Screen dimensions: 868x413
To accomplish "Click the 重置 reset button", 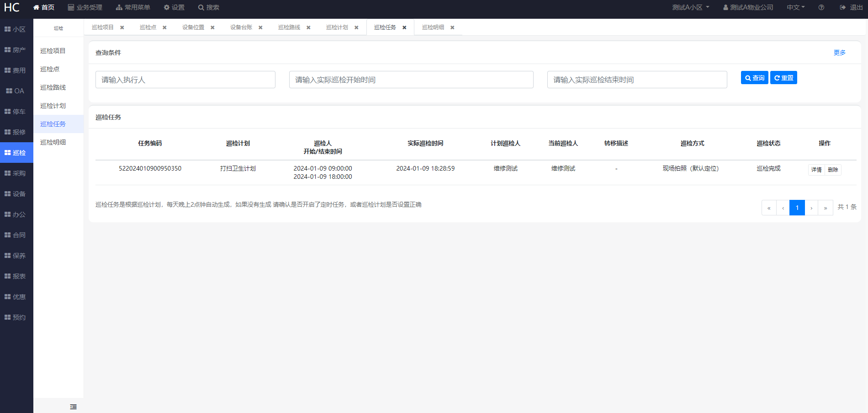I will click(783, 78).
